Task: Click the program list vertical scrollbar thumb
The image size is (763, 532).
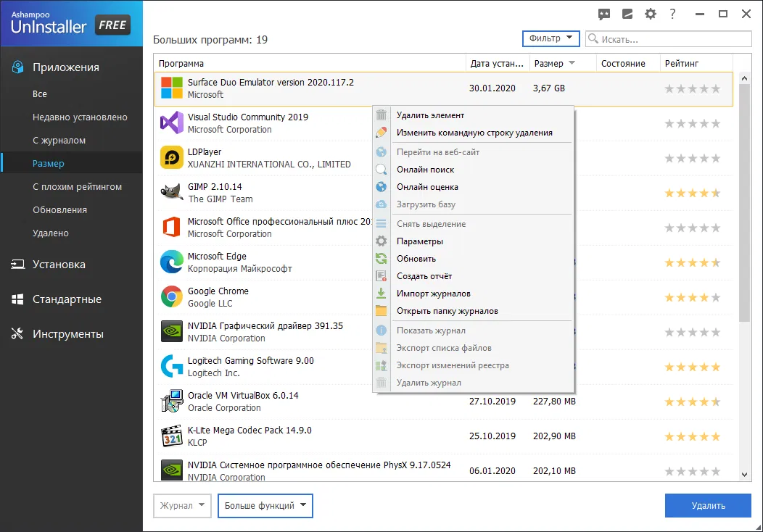Action: point(744,203)
